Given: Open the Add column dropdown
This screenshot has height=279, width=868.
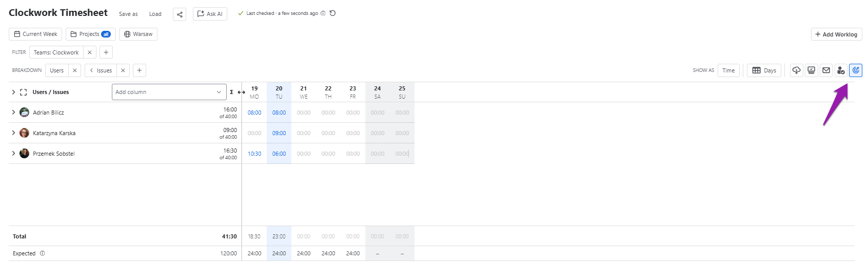Looking at the screenshot, I should [x=169, y=92].
